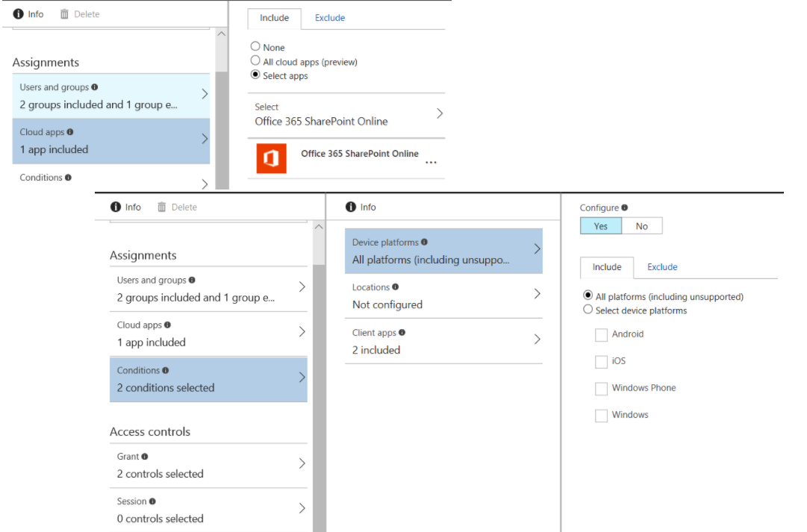Expand Cloud apps in the lower panel
The image size is (807, 532).
tap(208, 334)
